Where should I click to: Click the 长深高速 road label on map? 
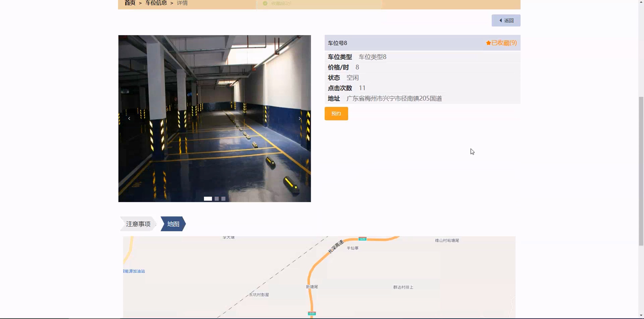[x=336, y=247]
